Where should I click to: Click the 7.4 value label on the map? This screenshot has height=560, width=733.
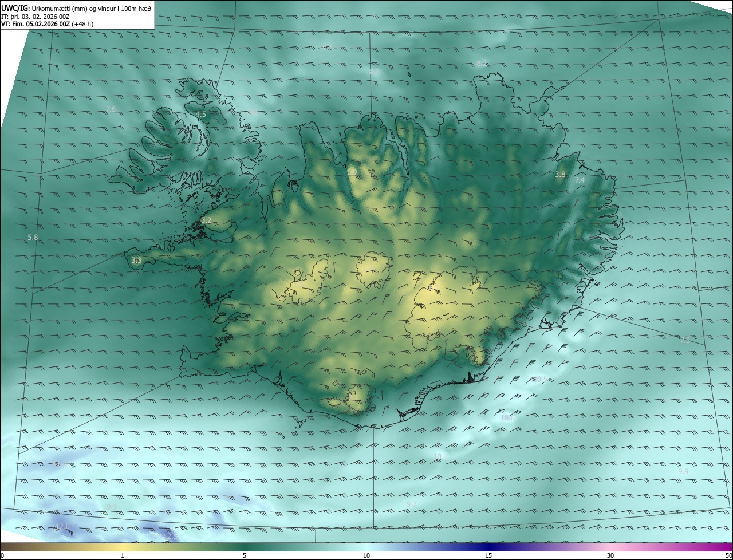[x=580, y=180]
